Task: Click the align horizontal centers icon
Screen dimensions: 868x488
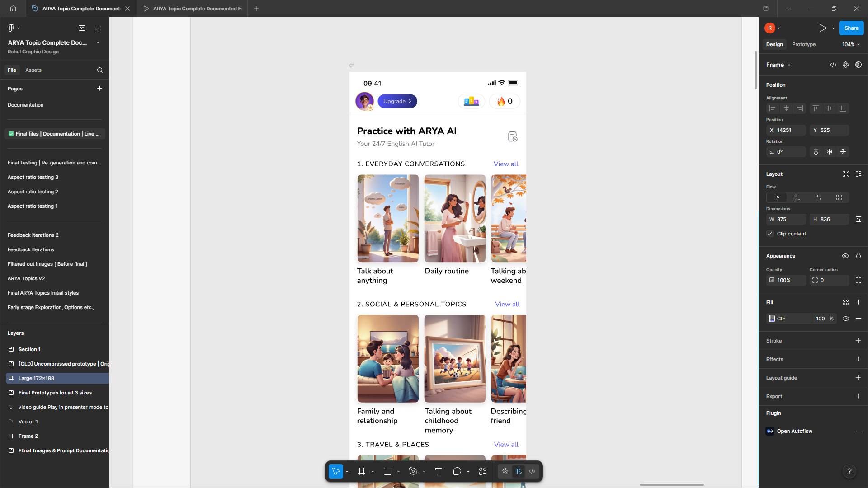Action: coord(786,108)
